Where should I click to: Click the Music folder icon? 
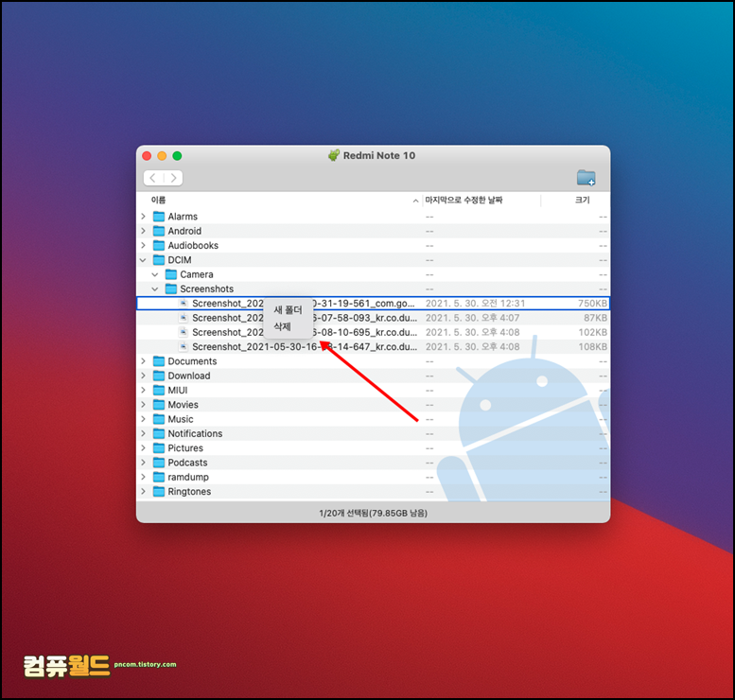click(159, 420)
